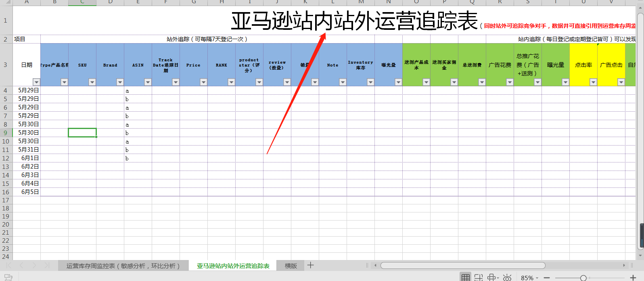The width and height of the screenshot is (644, 281).
Task: Click date cell 6月4日
Action: point(27,183)
